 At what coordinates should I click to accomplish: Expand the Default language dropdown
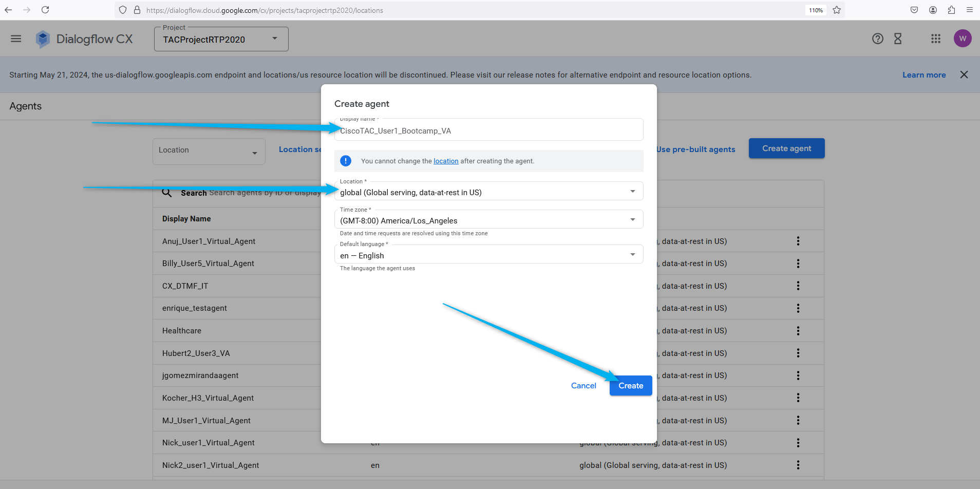point(488,255)
